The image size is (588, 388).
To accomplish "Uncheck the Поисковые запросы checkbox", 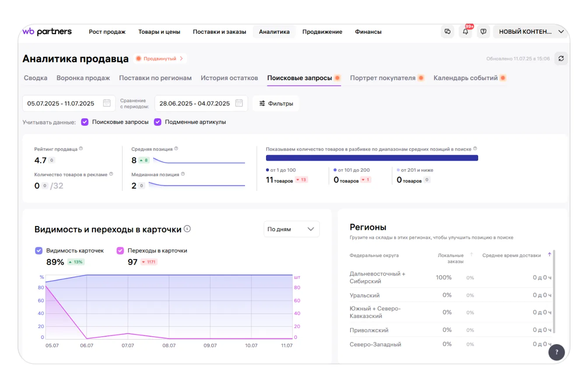I will click(x=85, y=122).
